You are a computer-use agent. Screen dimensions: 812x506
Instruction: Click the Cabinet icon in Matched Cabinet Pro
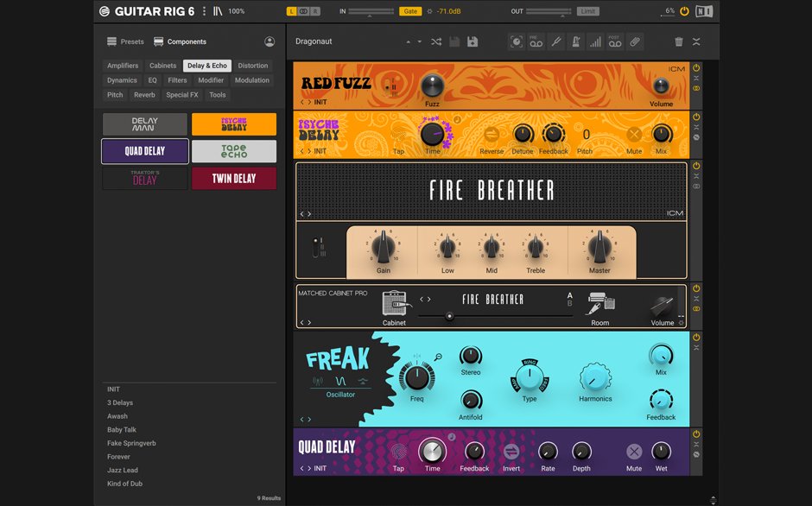395,303
